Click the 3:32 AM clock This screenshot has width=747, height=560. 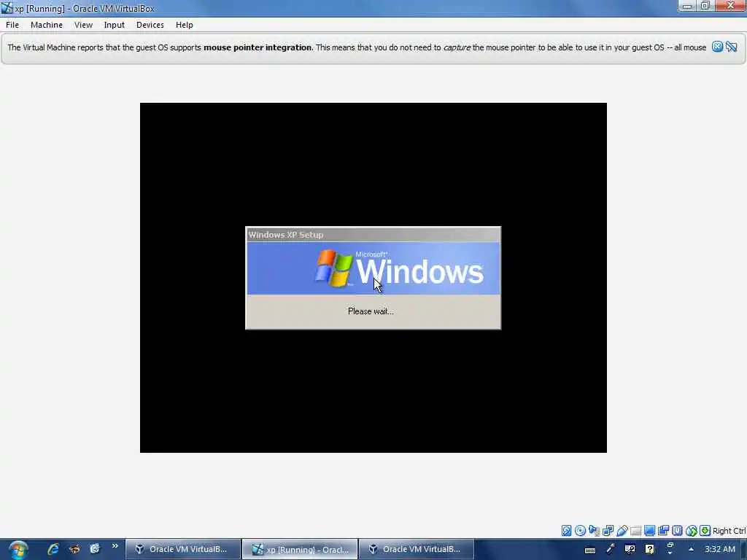720,549
